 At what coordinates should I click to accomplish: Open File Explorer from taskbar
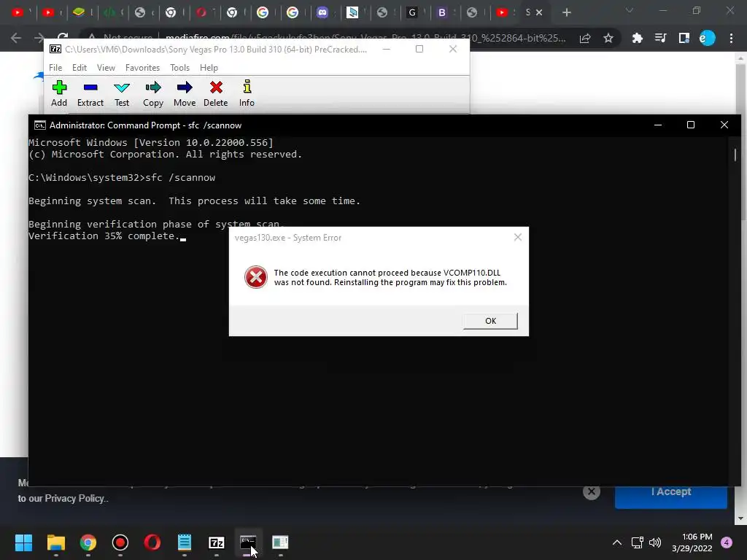55,542
